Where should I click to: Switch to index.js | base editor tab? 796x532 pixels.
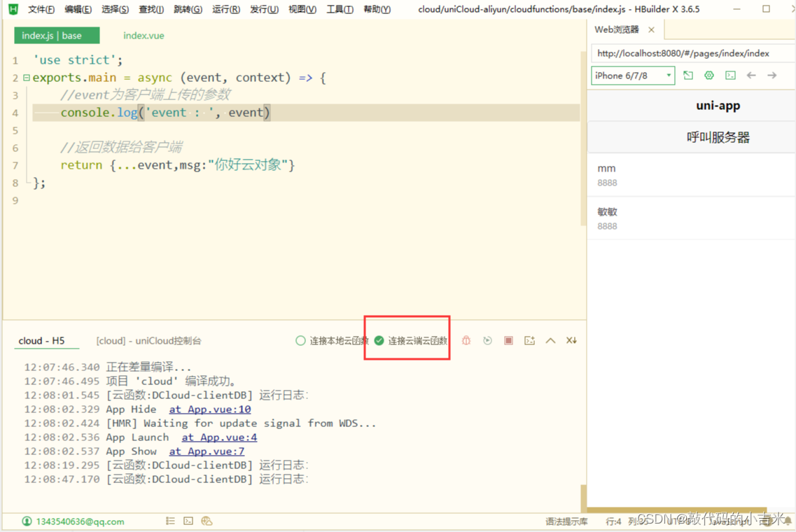pos(57,36)
